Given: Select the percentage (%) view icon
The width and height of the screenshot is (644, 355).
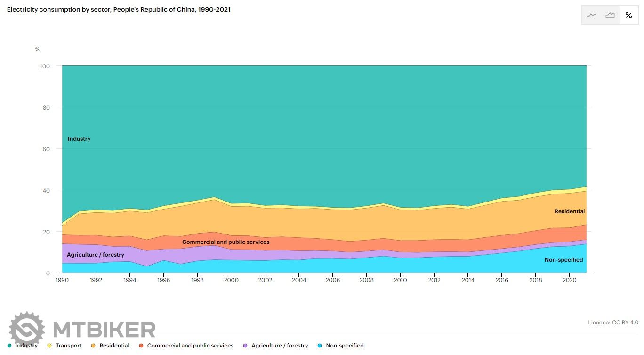Looking at the screenshot, I should point(628,15).
